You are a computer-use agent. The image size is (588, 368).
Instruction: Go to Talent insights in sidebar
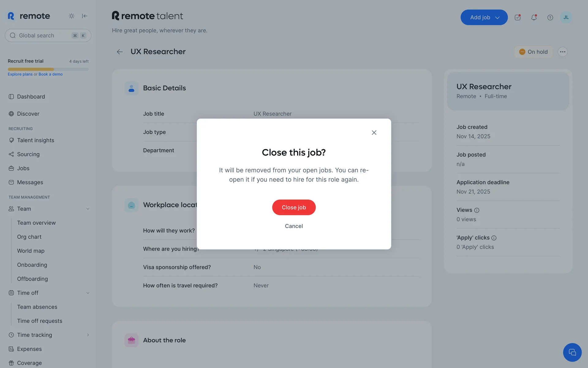(36, 140)
